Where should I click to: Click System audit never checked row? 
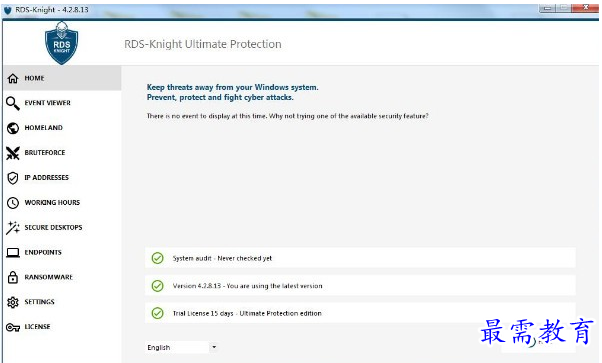(360, 258)
